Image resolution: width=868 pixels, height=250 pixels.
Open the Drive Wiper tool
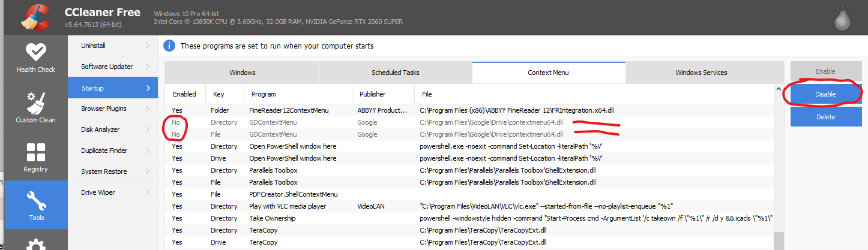[113, 192]
